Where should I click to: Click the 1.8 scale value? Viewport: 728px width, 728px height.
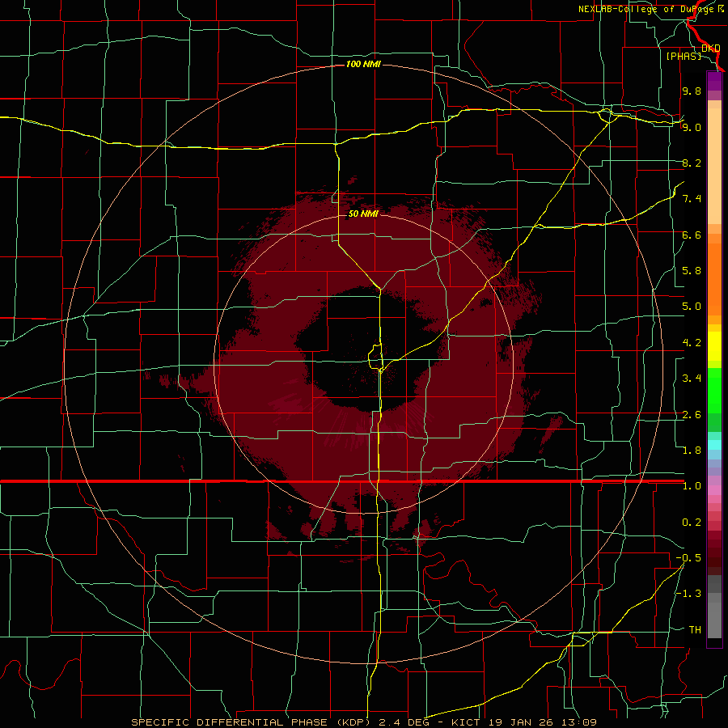point(692,451)
